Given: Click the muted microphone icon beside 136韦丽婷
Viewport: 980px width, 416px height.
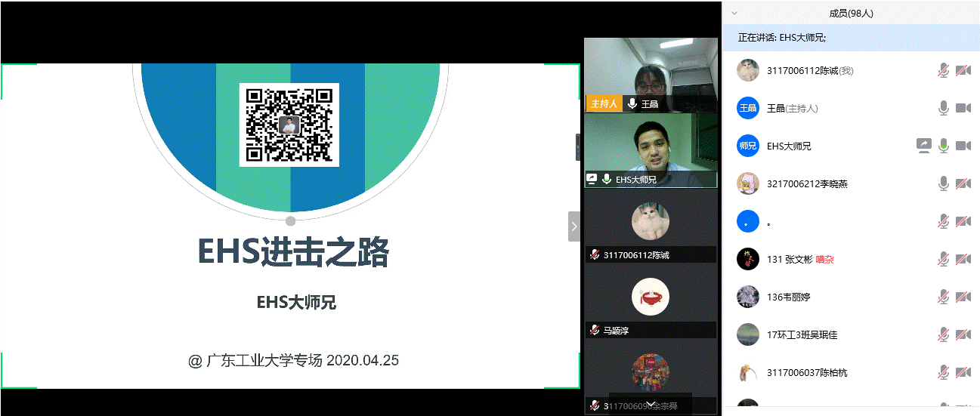Looking at the screenshot, I should [x=943, y=297].
